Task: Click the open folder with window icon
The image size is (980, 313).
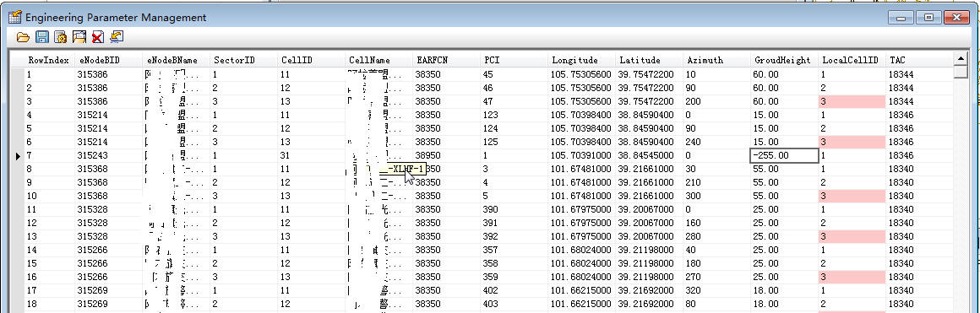Action: pyautogui.click(x=79, y=37)
